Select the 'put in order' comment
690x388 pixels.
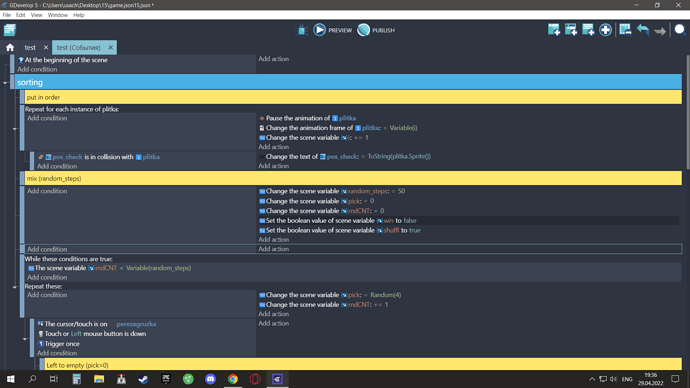[x=353, y=97]
